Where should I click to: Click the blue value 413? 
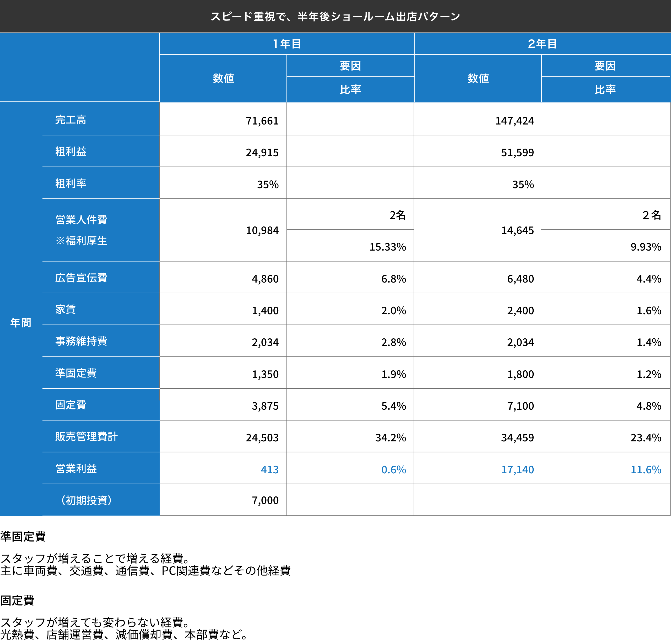coord(269,470)
